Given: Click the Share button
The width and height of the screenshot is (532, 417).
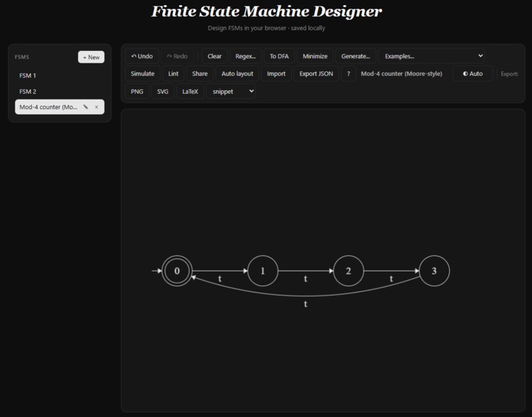Looking at the screenshot, I should pyautogui.click(x=199, y=74).
